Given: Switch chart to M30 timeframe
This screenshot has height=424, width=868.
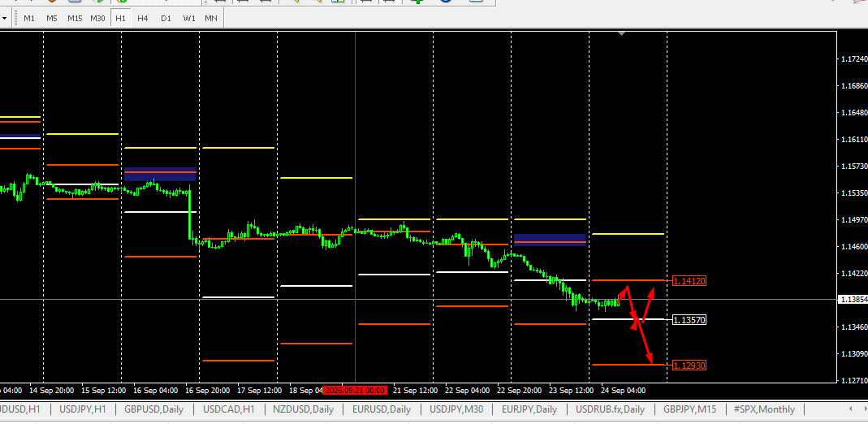Looking at the screenshot, I should click(97, 18).
